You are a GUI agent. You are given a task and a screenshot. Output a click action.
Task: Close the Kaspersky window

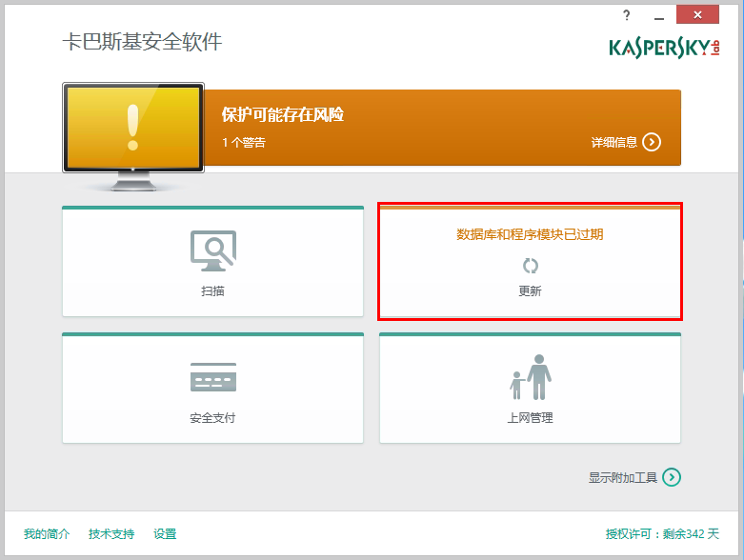point(697,14)
